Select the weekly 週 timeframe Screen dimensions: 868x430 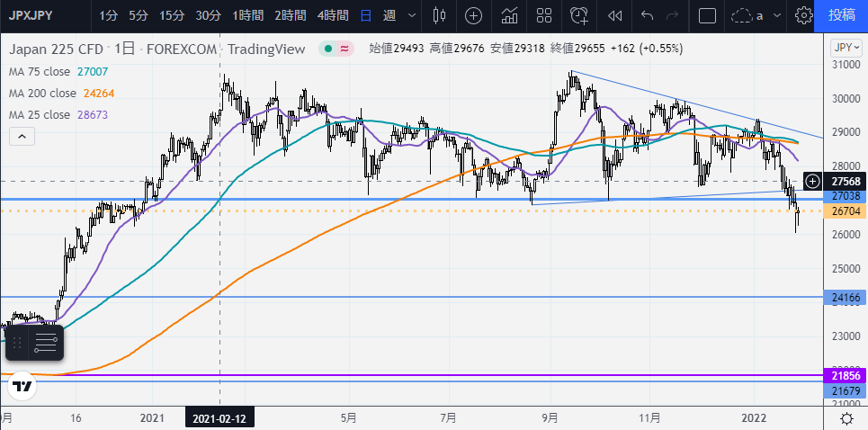click(x=389, y=15)
